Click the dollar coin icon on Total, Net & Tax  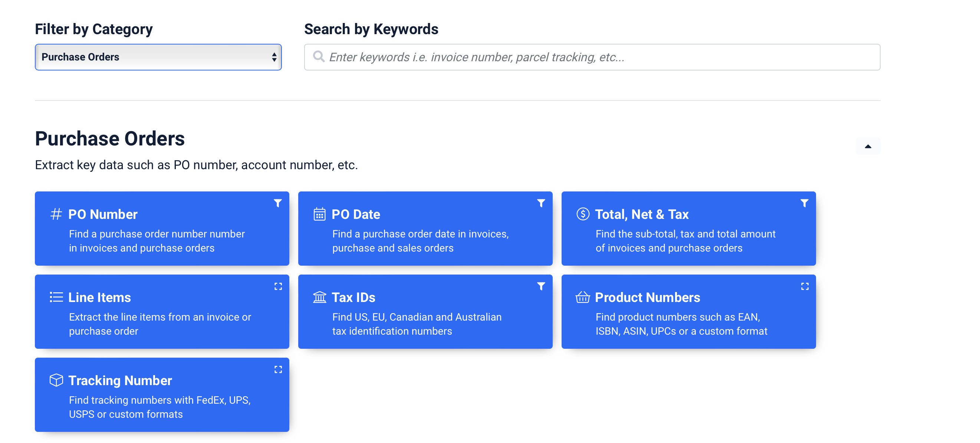[x=583, y=214]
